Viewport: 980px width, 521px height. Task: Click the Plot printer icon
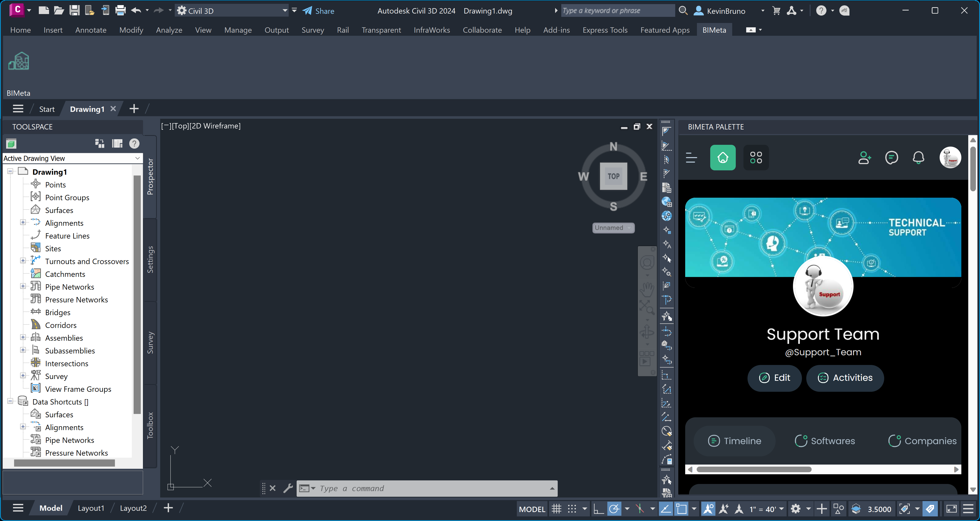(x=120, y=10)
